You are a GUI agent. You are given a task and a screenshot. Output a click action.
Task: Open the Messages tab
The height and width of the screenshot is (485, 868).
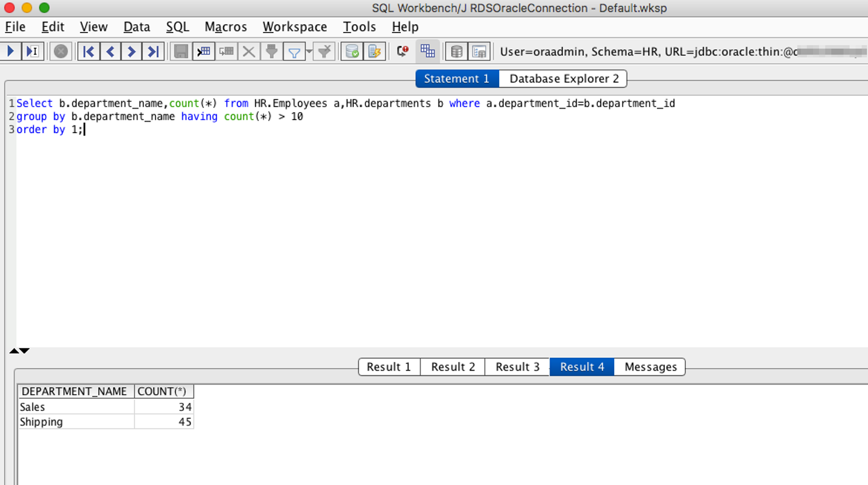pyautogui.click(x=650, y=367)
